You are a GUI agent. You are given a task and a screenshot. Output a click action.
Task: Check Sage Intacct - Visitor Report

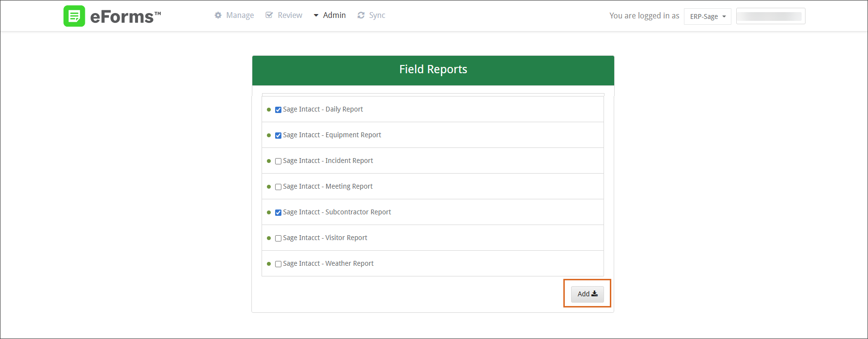coord(278,238)
